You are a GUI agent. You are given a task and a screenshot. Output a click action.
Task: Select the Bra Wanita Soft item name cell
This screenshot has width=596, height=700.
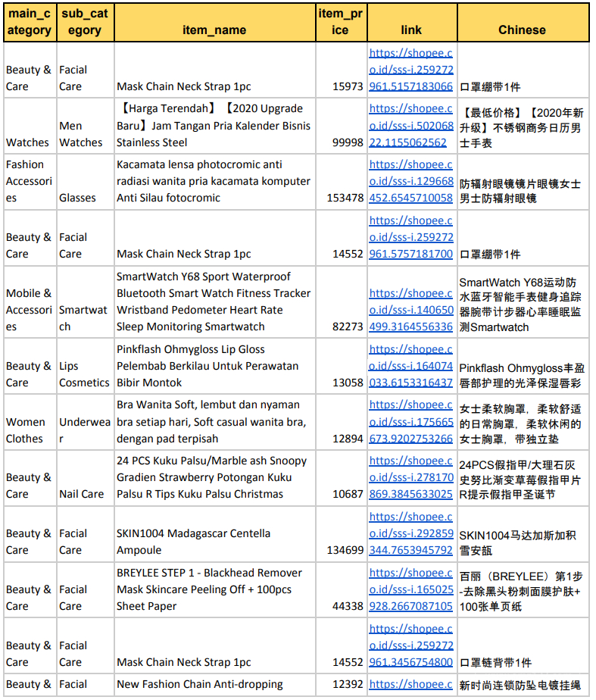[214, 422]
